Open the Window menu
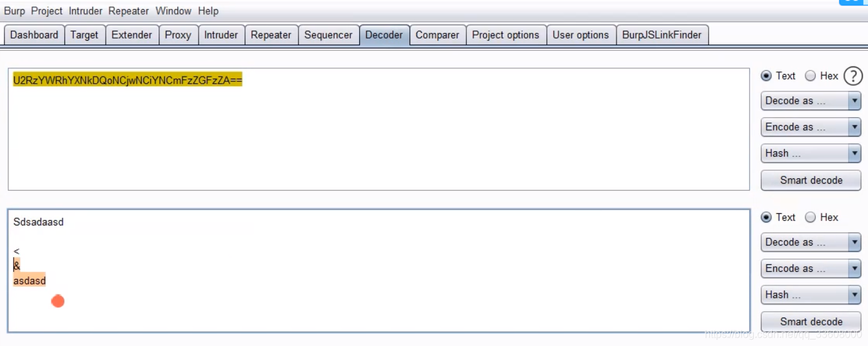The width and height of the screenshot is (868, 346). [173, 11]
